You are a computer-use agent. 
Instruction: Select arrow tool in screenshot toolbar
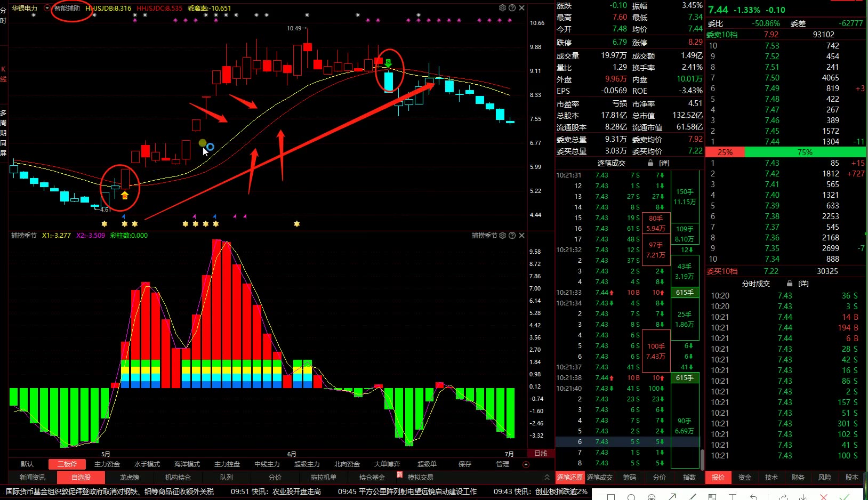point(672,497)
